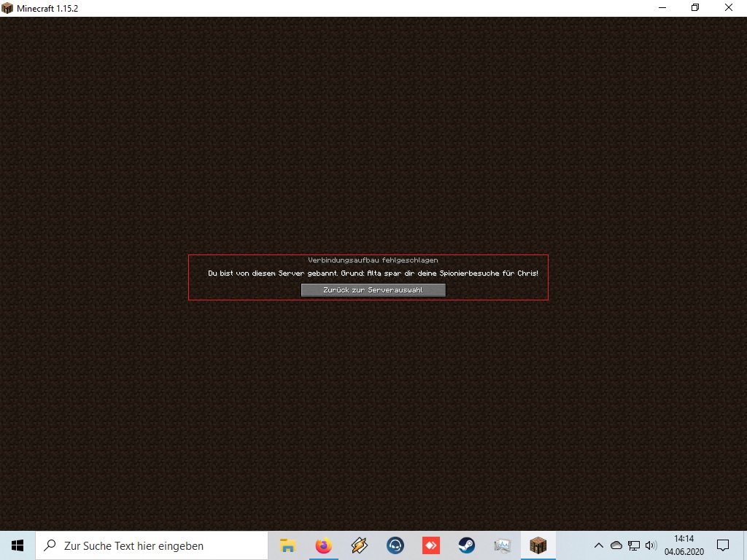Launch Winamp from the taskbar
This screenshot has height=560, width=747.
pyautogui.click(x=359, y=545)
